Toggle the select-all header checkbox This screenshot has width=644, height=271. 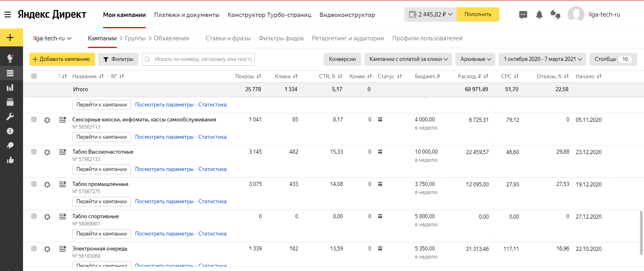(34, 76)
